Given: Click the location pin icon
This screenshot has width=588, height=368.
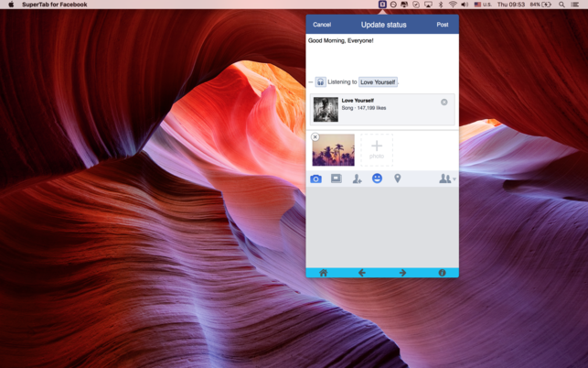Looking at the screenshot, I should pyautogui.click(x=398, y=179).
